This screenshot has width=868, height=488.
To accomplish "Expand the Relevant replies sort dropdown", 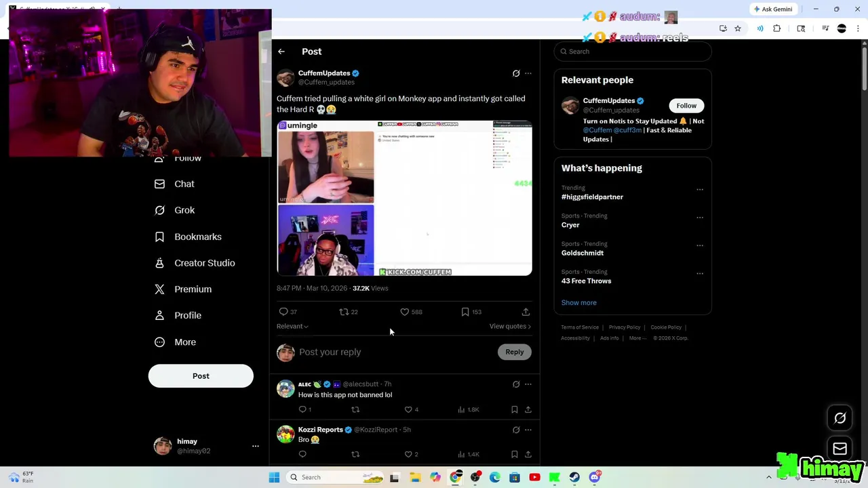I will pyautogui.click(x=292, y=327).
